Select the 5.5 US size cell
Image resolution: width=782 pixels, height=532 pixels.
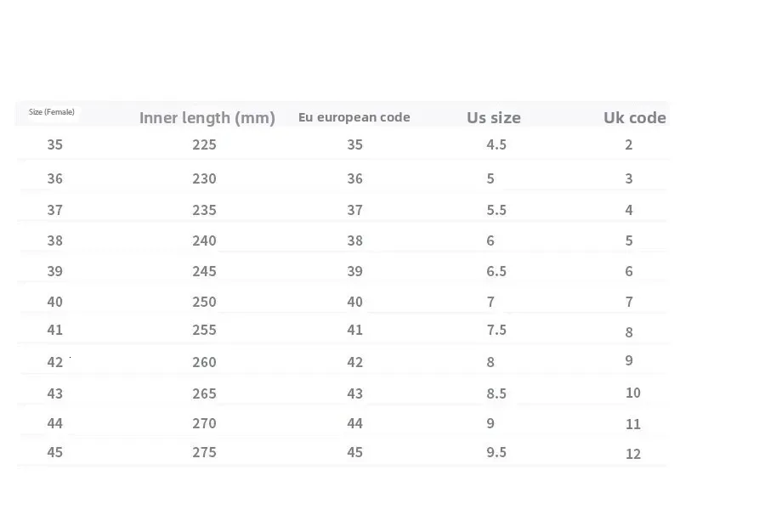496,210
